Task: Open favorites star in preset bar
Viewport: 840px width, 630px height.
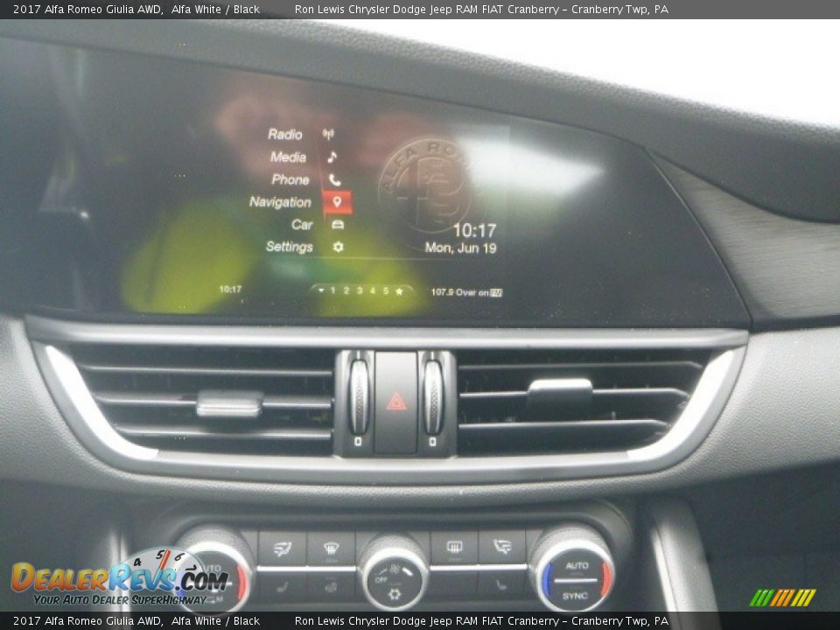Action: coord(400,290)
